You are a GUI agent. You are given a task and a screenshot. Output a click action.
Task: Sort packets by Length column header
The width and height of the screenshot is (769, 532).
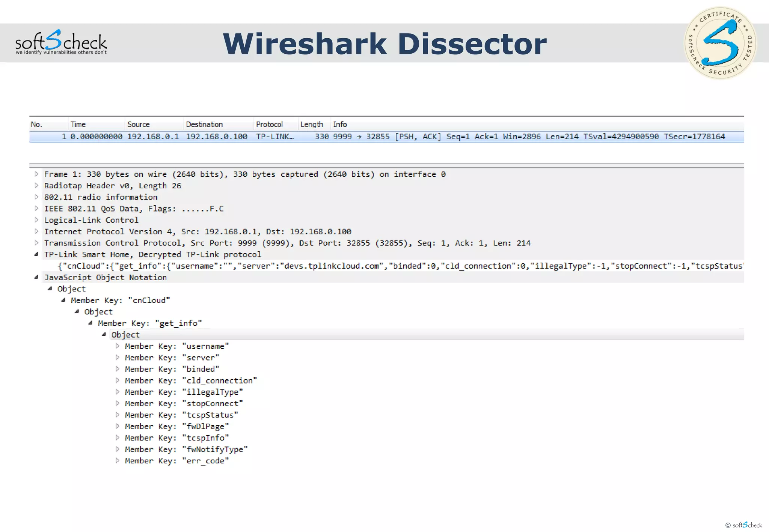click(314, 124)
